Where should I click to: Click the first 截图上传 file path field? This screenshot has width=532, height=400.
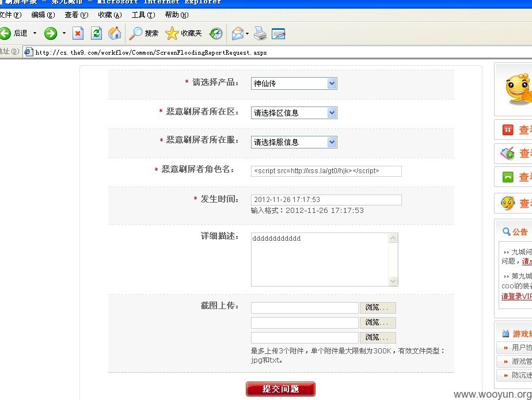[305, 308]
